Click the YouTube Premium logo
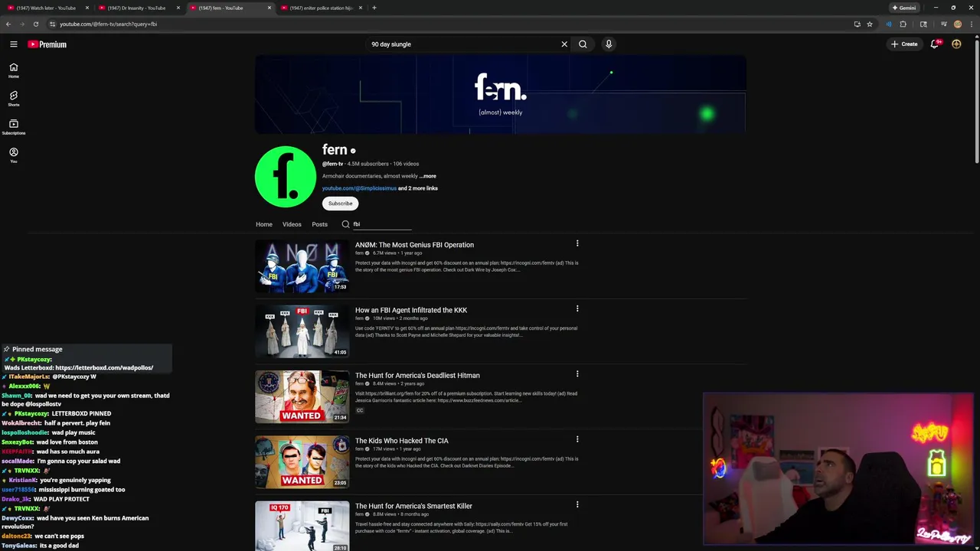Viewport: 980px width, 551px height. coord(47,44)
